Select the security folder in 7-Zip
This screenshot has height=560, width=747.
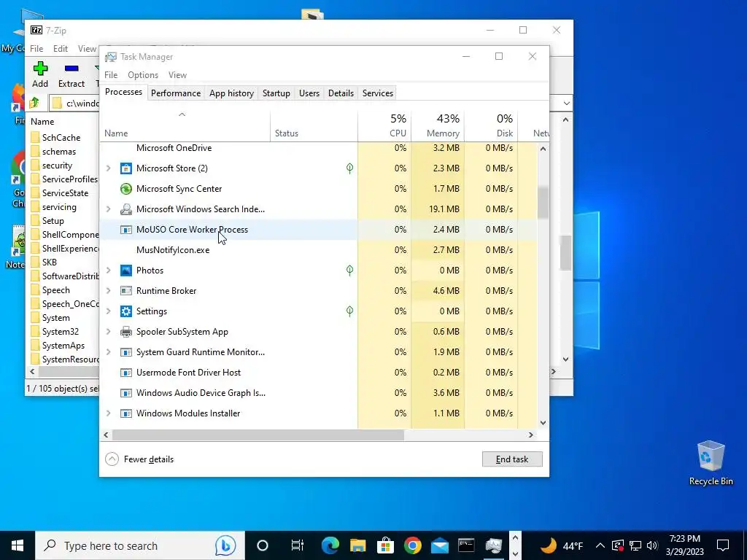(x=57, y=166)
